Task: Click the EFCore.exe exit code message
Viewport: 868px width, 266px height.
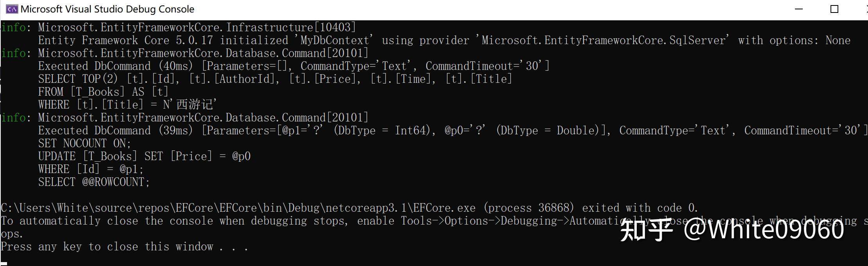Action: 348,207
